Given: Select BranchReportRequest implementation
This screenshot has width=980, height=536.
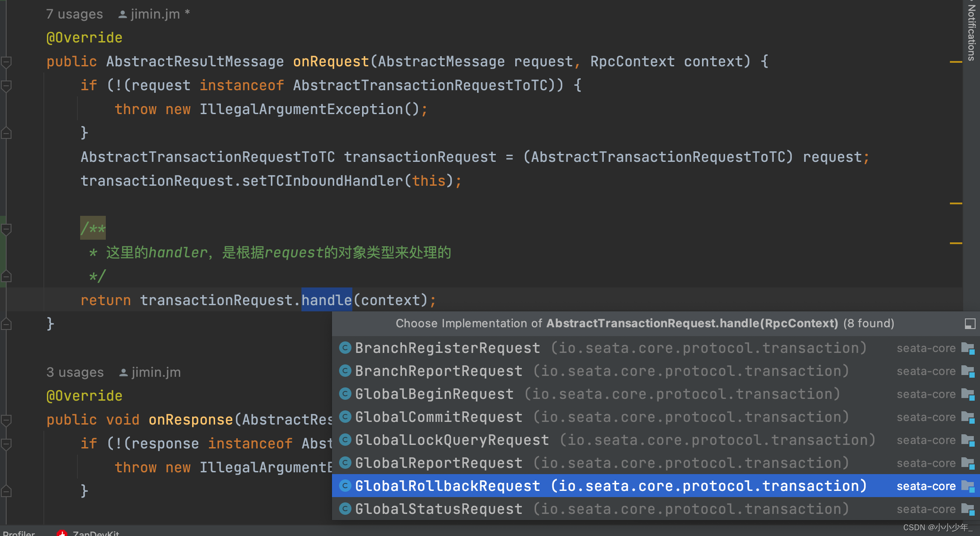Looking at the screenshot, I should coord(656,371).
